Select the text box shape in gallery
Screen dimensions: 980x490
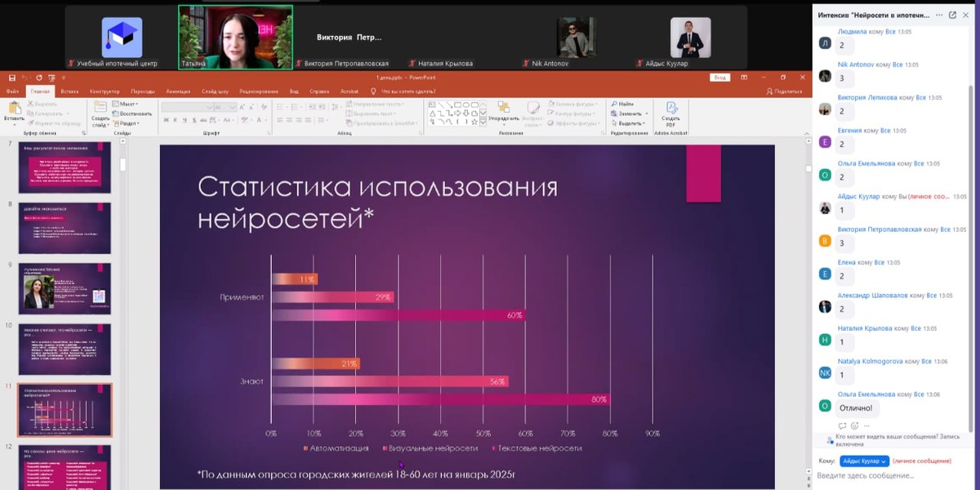tap(434, 105)
